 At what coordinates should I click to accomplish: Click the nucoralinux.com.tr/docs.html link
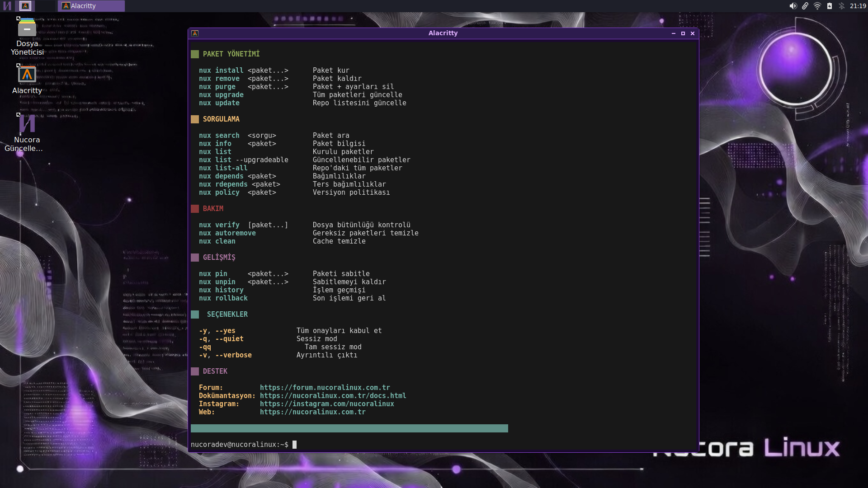click(x=333, y=396)
